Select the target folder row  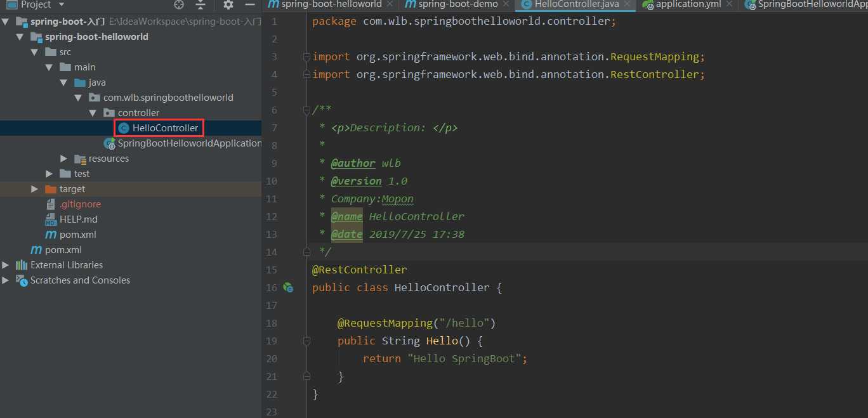[x=131, y=189]
